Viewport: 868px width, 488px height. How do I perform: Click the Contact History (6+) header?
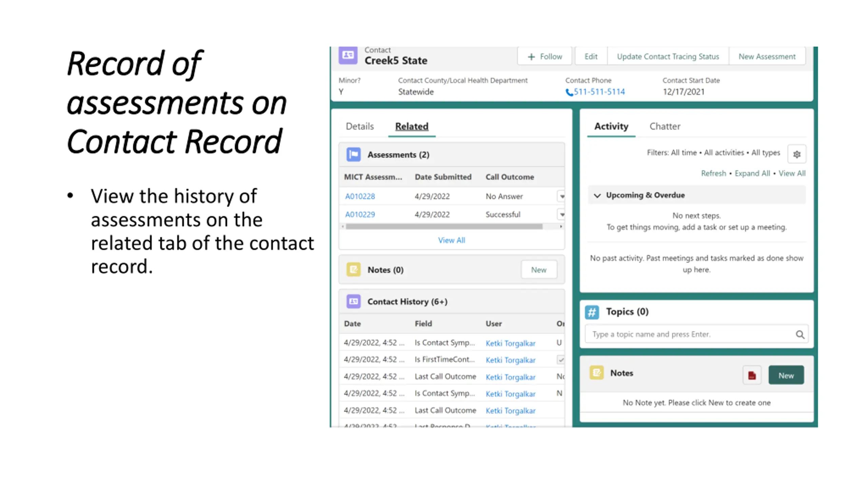pos(407,301)
